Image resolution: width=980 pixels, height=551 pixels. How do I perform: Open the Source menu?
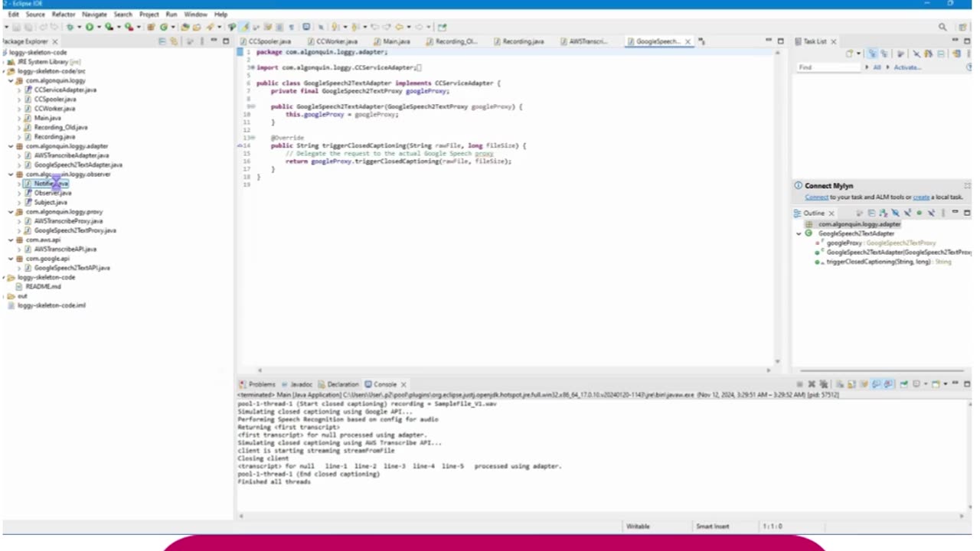(35, 15)
